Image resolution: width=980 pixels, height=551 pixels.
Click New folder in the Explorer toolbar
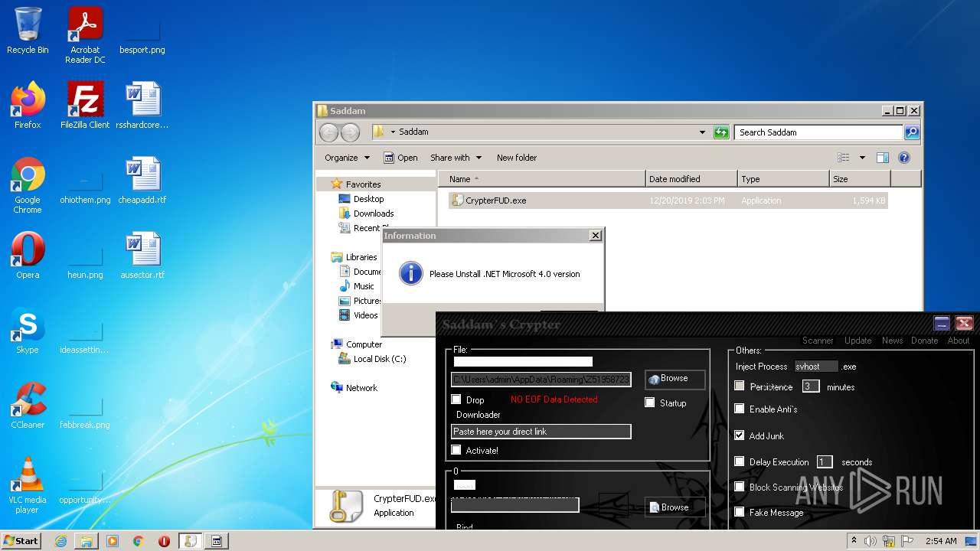pos(517,158)
